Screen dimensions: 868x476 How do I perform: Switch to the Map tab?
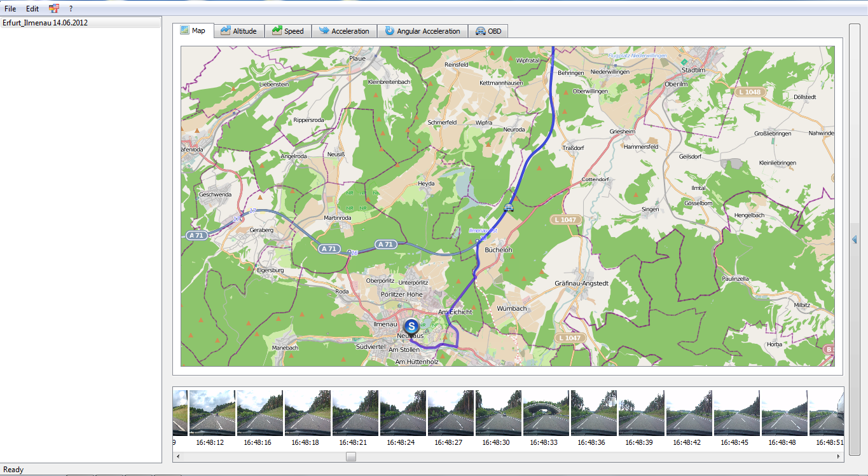(193, 31)
